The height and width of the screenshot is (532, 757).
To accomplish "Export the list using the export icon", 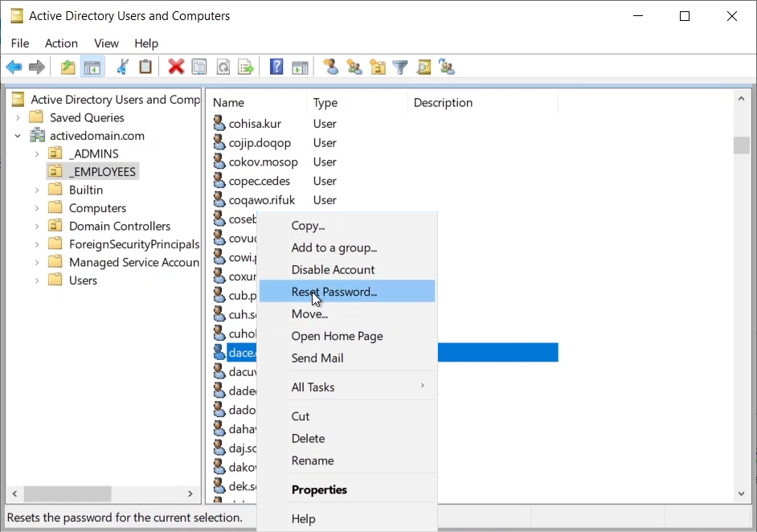I will coord(247,67).
